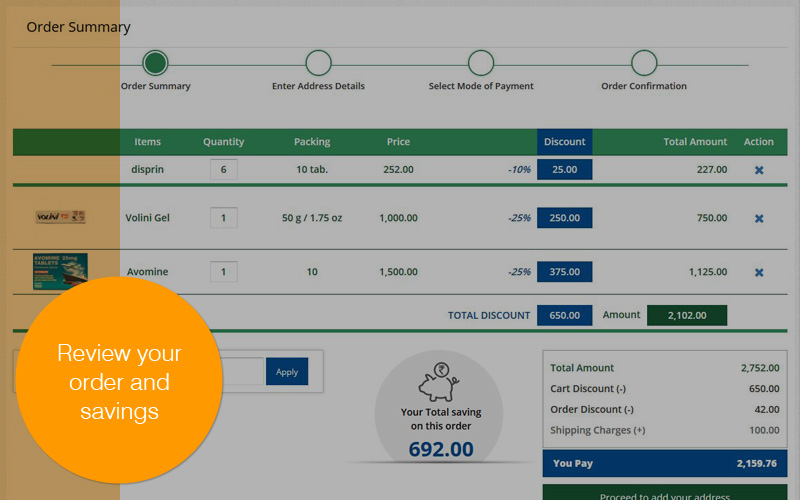
Task: Delete Avomine item using X icon
Action: [758, 272]
